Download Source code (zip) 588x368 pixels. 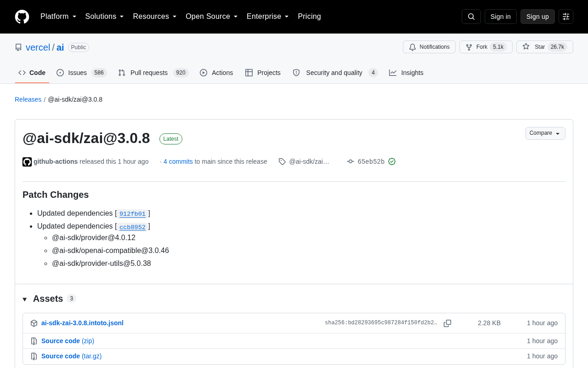[68, 341]
